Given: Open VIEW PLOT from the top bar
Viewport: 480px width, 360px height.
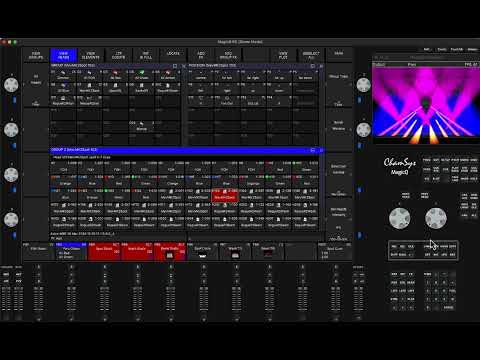Looking at the screenshot, I should [x=283, y=55].
